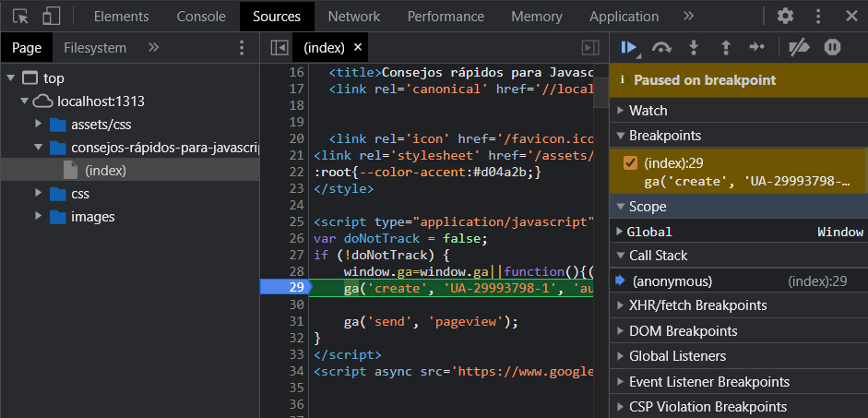Collapse the localhost:1313 tree node
This screenshot has width=868, height=418.
24,102
